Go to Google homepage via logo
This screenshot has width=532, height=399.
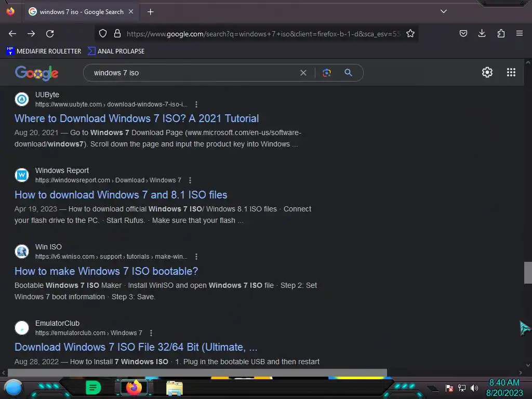(37, 73)
